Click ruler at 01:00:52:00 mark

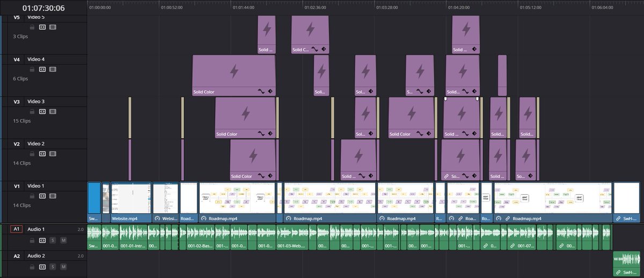click(172, 8)
